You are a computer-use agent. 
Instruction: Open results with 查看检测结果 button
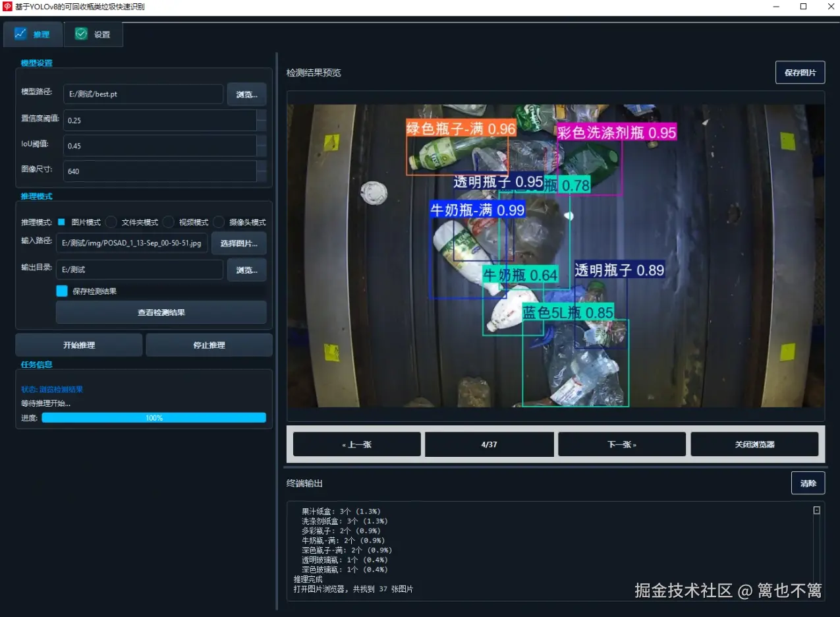pos(161,312)
